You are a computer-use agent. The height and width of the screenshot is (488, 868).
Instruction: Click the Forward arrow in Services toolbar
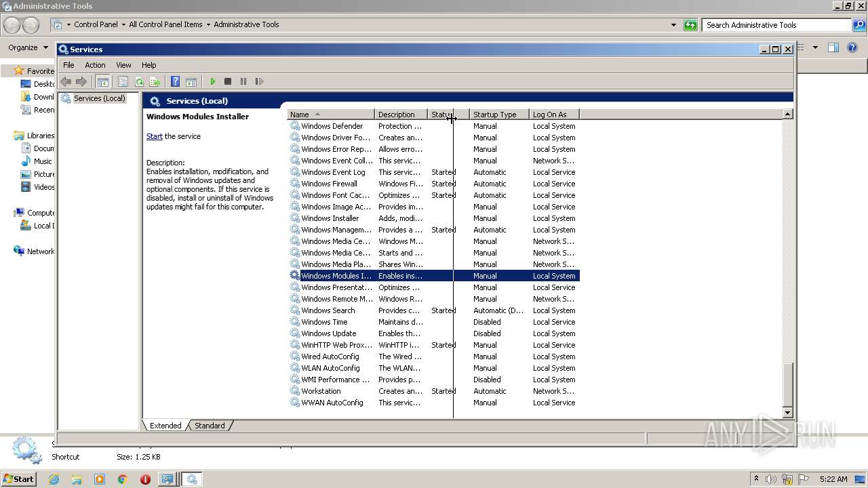click(81, 81)
